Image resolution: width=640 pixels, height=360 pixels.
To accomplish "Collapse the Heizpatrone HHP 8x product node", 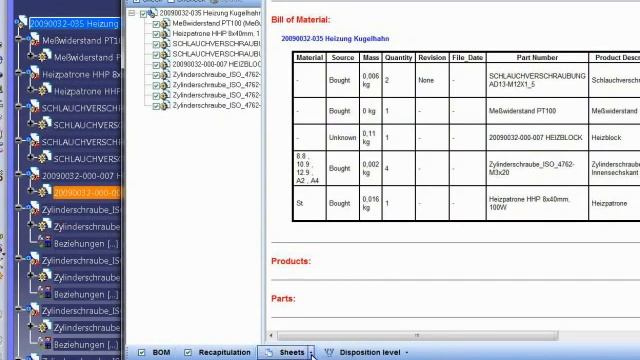I will point(18,73).
